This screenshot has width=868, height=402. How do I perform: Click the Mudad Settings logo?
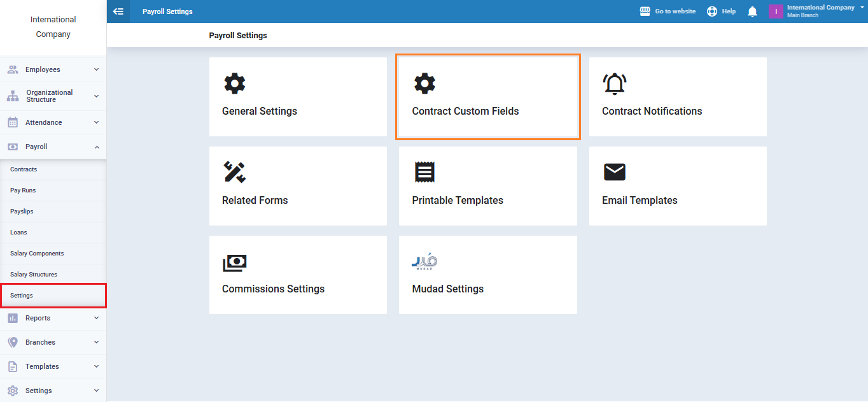pyautogui.click(x=424, y=262)
